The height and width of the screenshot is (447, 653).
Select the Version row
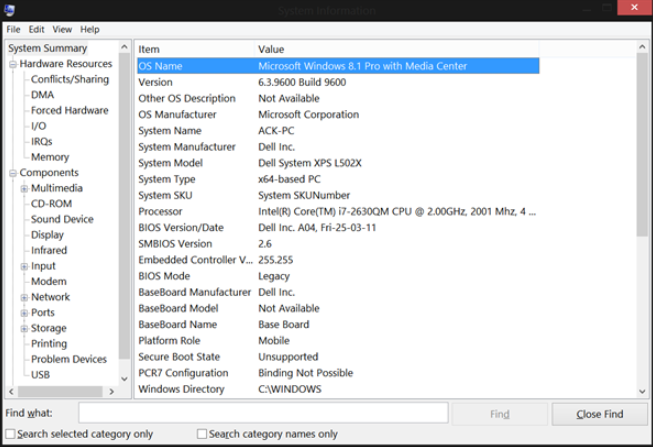tap(338, 82)
